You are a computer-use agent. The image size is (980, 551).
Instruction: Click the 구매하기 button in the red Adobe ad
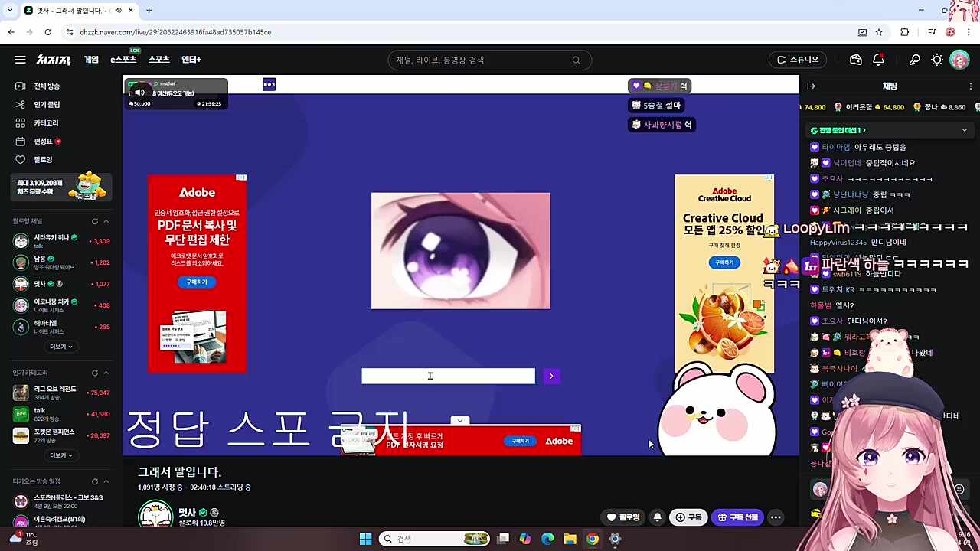(197, 282)
